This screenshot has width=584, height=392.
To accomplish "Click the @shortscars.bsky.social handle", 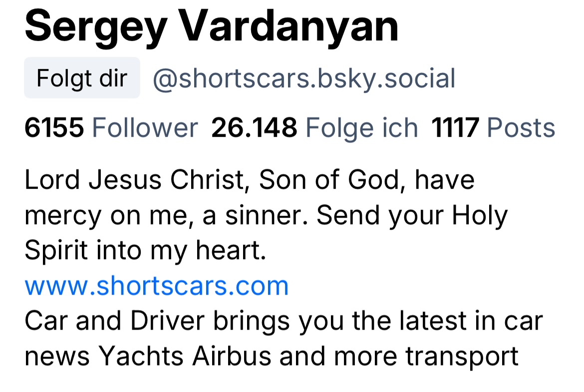I will tap(303, 79).
